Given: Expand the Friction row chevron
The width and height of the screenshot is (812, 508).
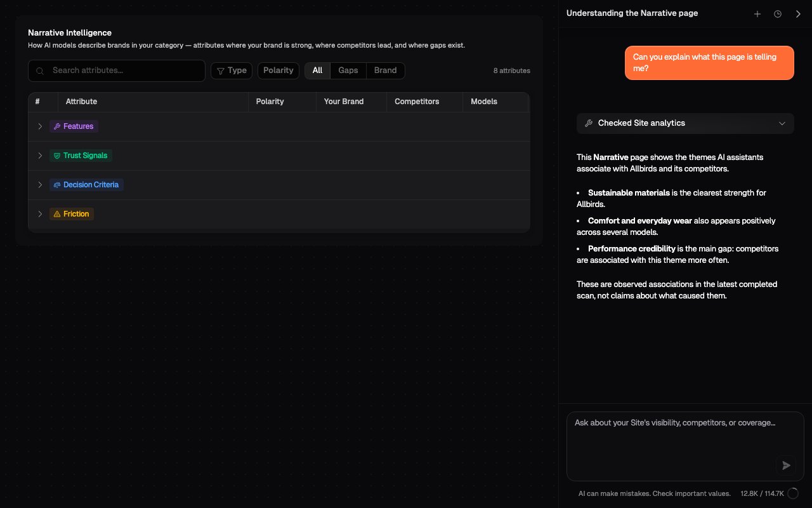Looking at the screenshot, I should click(x=40, y=214).
